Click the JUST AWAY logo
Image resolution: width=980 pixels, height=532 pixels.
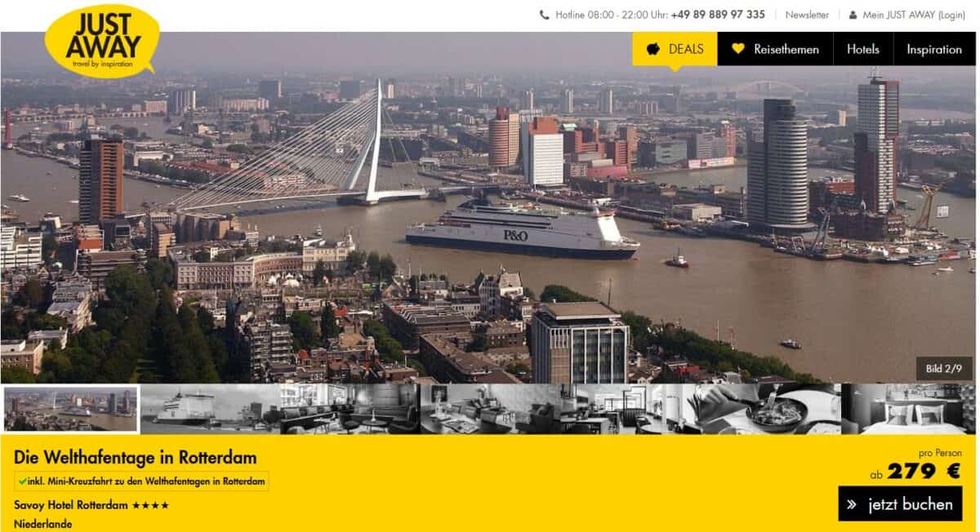coord(101,40)
